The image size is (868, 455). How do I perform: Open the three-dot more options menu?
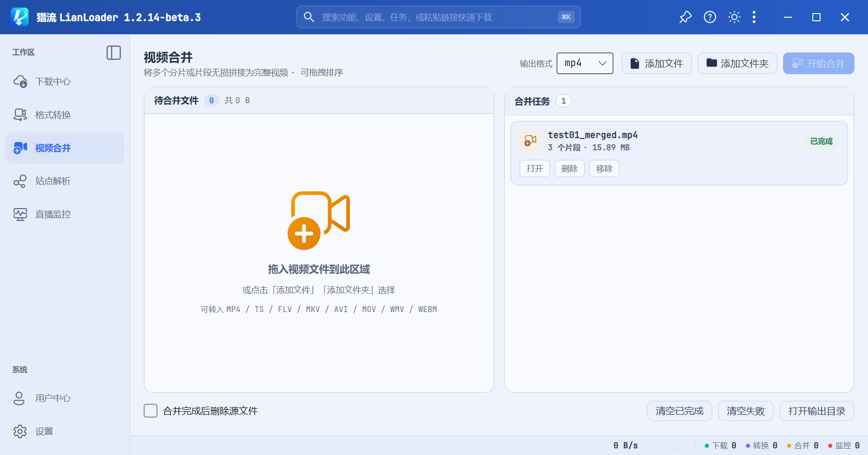tap(754, 17)
